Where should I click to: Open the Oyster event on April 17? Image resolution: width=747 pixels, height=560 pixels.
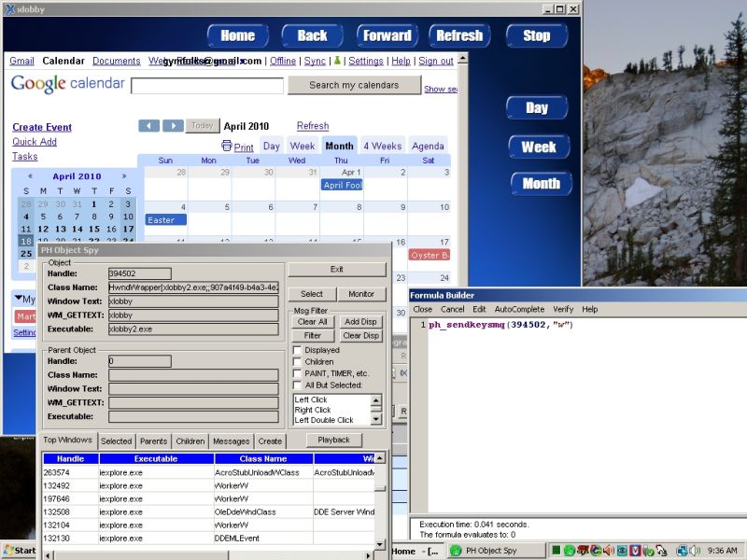(x=429, y=255)
